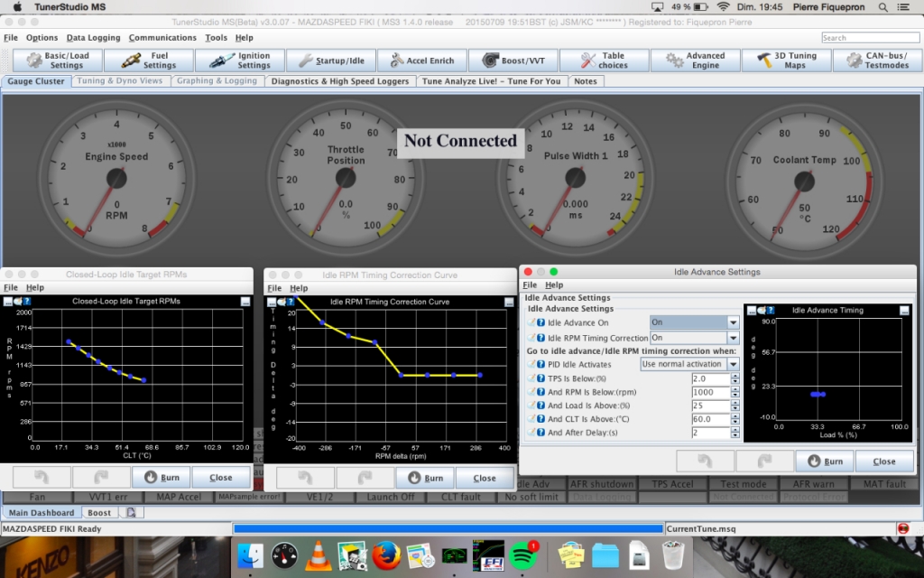Open table view button left of Closed-Loop Idle Target graph title
The image size is (924, 578).
tap(7, 302)
